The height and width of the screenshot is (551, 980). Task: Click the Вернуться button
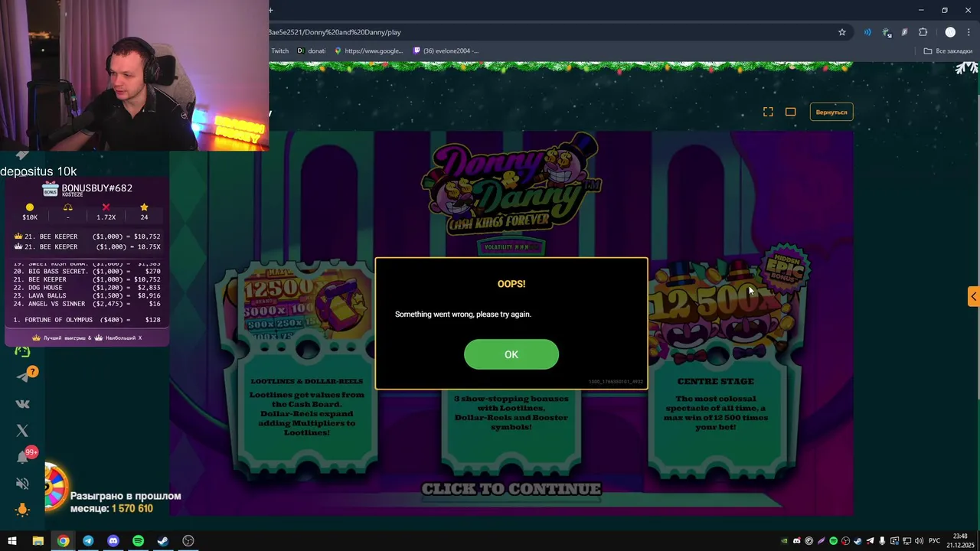[x=831, y=112]
